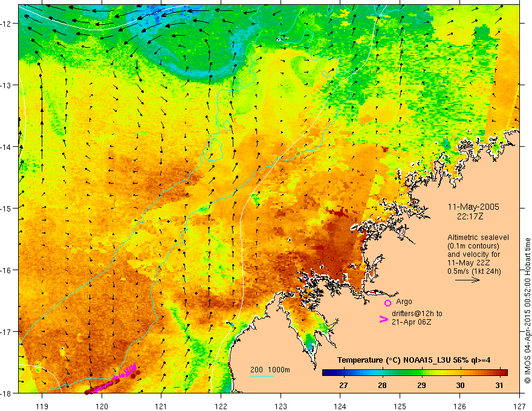The image size is (532, 411).
Task: Click the color bar label 31
Action: pos(499,385)
